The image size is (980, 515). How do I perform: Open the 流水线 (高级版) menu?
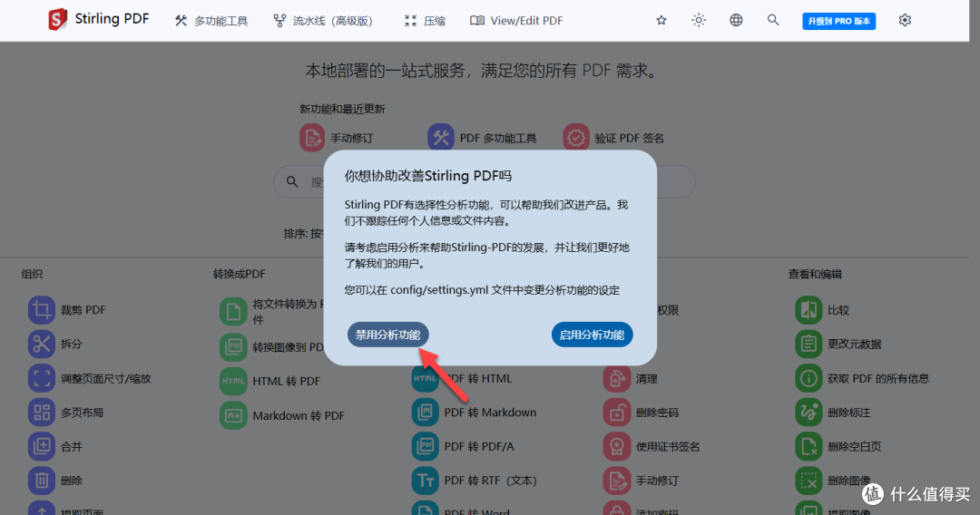coord(323,21)
